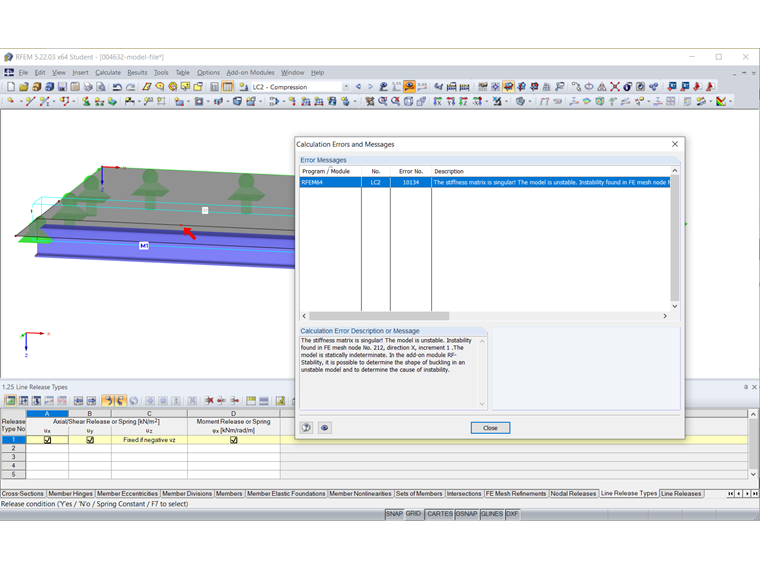Toggle the ux release checkbox in row 1
This screenshot has height=570, width=760.
click(x=47, y=440)
